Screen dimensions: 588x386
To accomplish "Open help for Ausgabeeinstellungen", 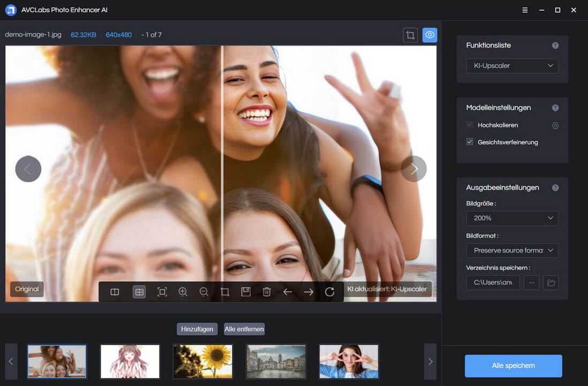I will coord(555,188).
